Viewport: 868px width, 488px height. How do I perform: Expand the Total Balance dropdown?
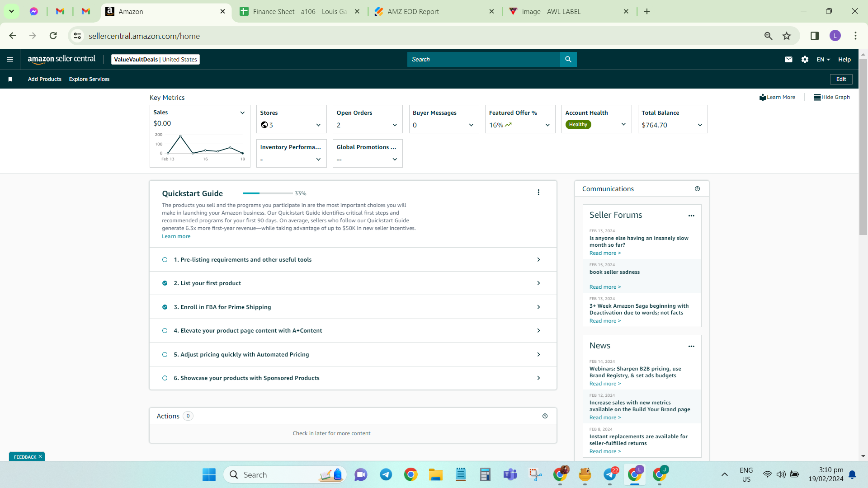pos(700,125)
